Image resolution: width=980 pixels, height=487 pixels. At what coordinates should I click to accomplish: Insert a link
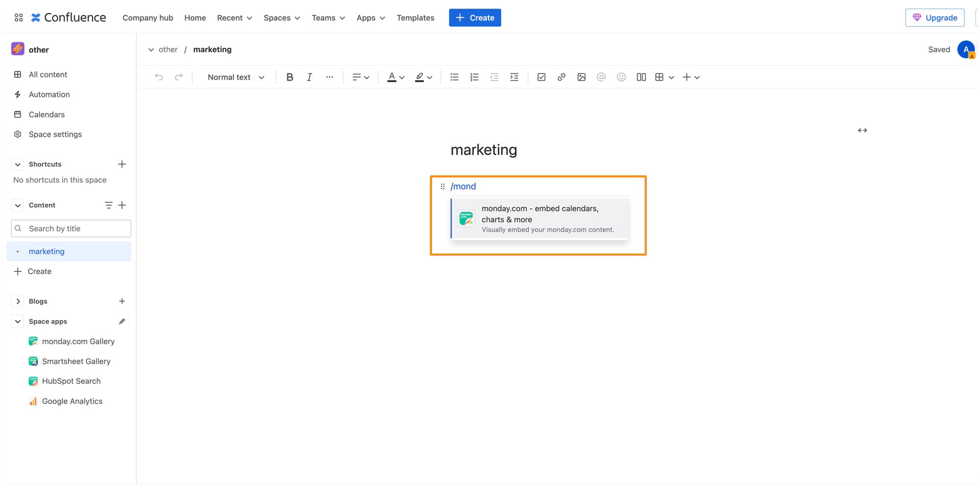(561, 77)
